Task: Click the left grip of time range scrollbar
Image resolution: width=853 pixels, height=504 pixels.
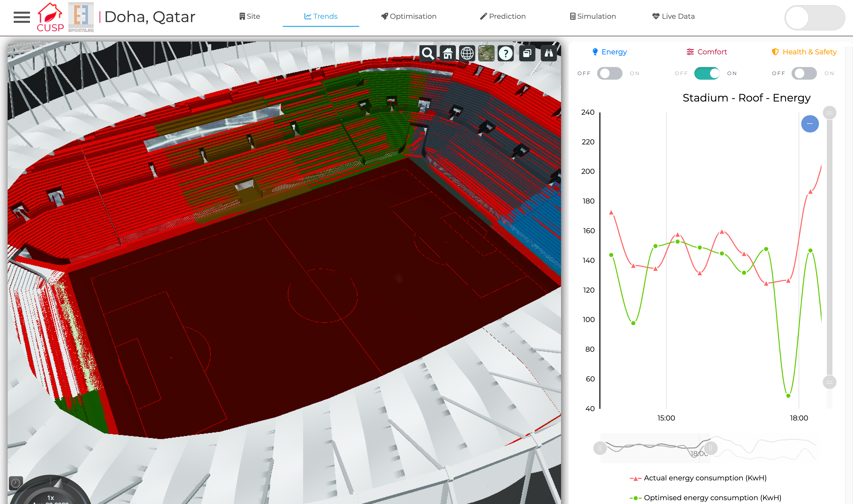Action: [600, 448]
